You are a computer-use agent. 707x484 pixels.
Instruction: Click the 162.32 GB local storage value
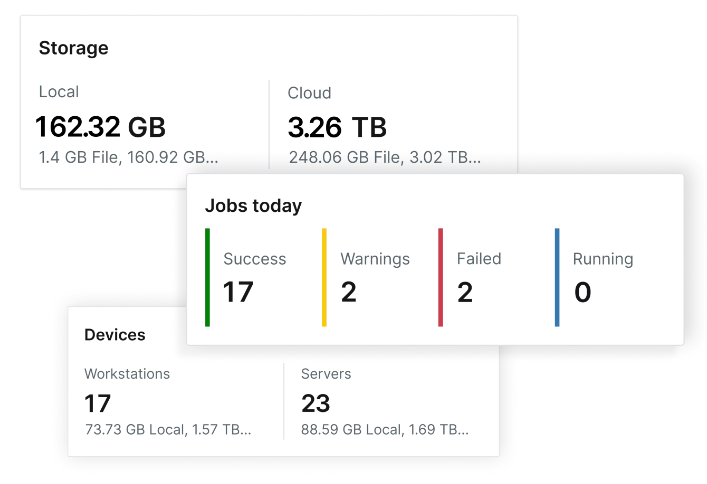[x=100, y=127]
